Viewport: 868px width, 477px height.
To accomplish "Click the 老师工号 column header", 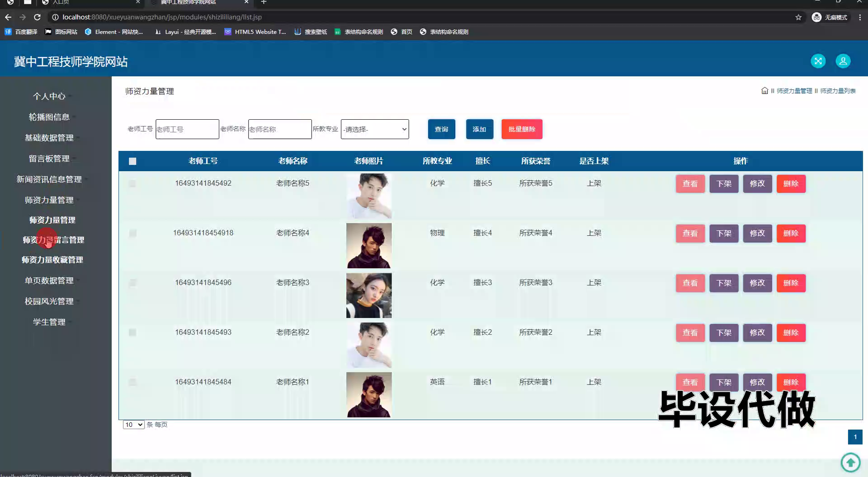I will pos(203,161).
